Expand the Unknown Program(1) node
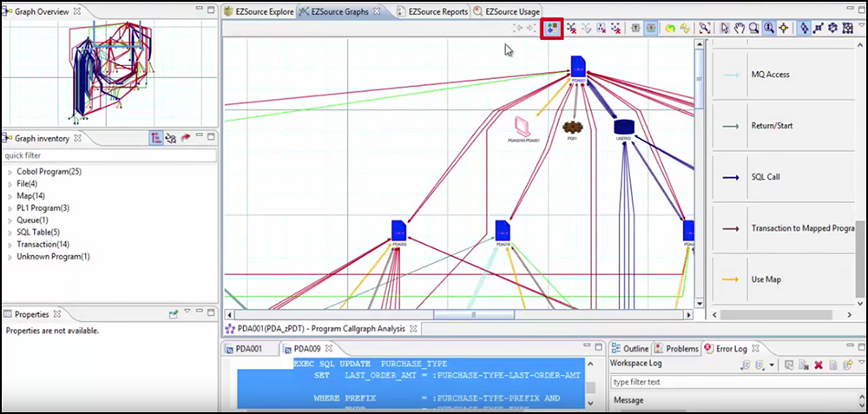Image resolution: width=868 pixels, height=414 pixels. (x=10, y=257)
